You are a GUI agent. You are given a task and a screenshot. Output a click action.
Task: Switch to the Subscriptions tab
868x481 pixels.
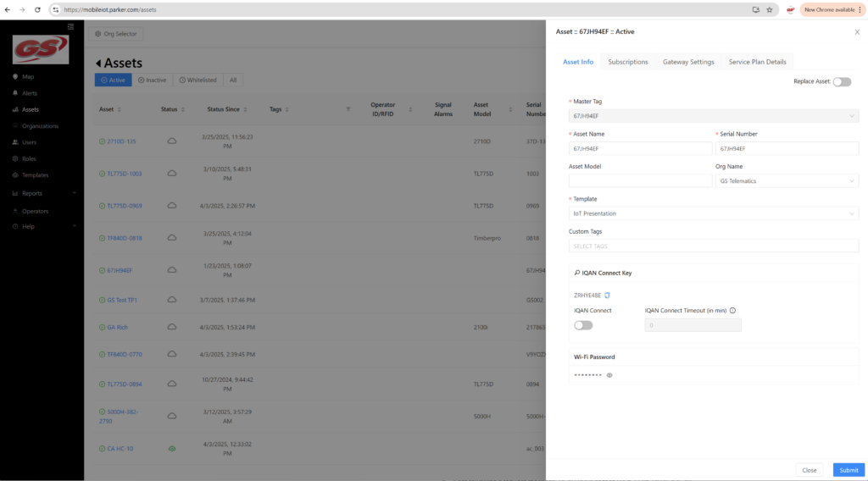628,62
